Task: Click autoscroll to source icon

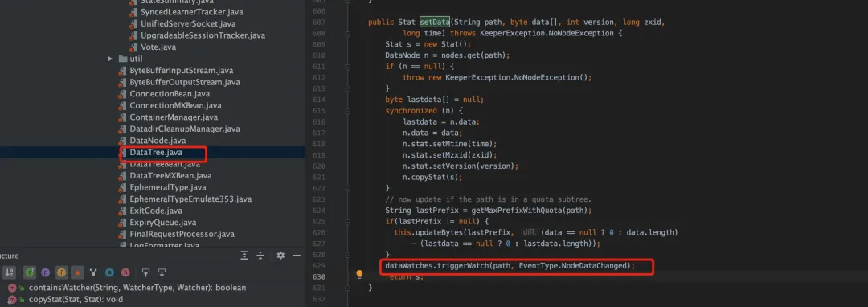Action: (x=145, y=272)
